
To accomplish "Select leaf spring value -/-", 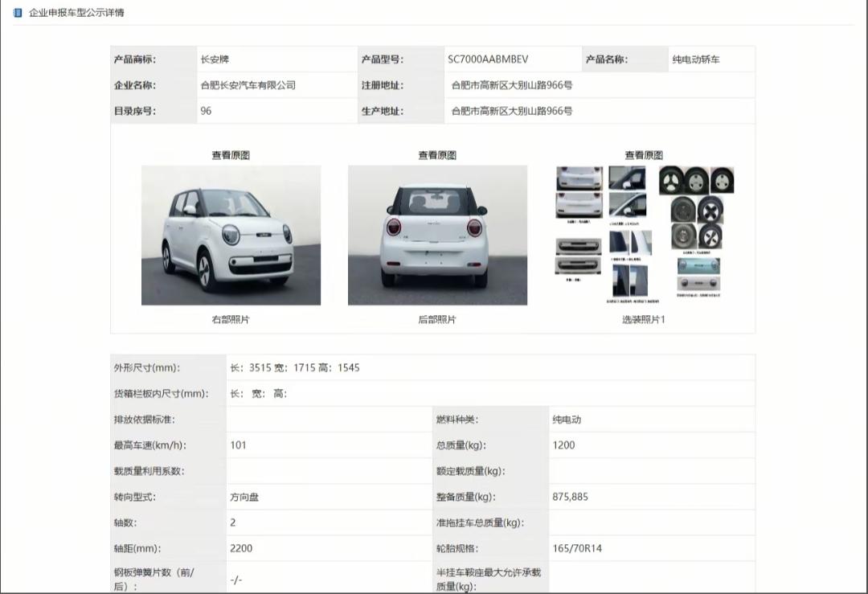I will click(236, 580).
